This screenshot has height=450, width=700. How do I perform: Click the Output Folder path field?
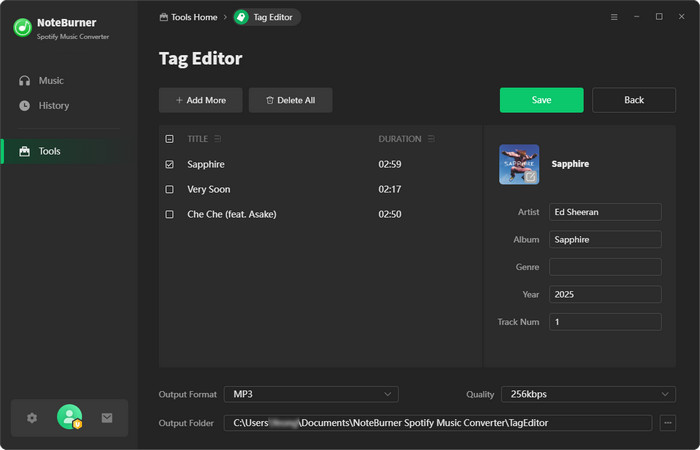[x=438, y=423]
